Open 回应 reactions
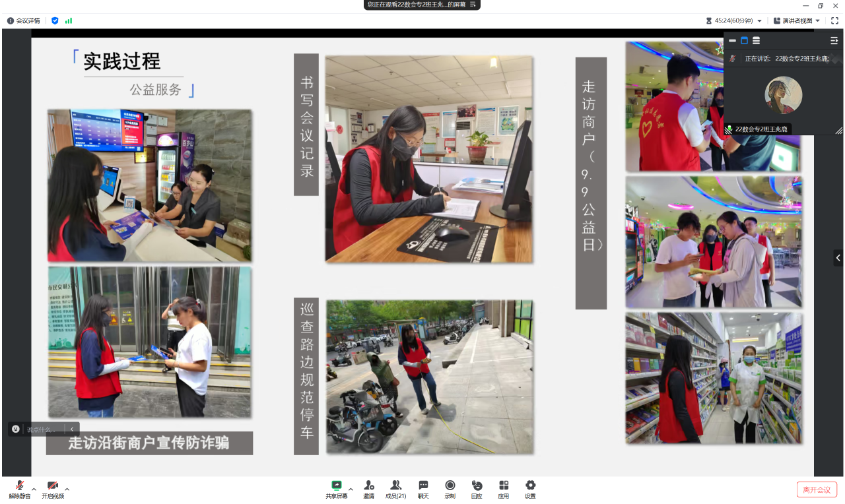845x504 pixels. 477,489
